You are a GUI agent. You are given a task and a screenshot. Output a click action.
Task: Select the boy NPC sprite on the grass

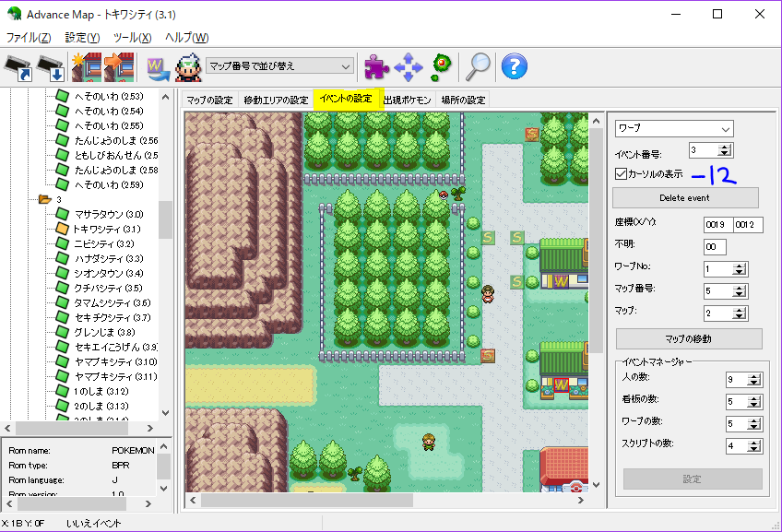[429, 442]
